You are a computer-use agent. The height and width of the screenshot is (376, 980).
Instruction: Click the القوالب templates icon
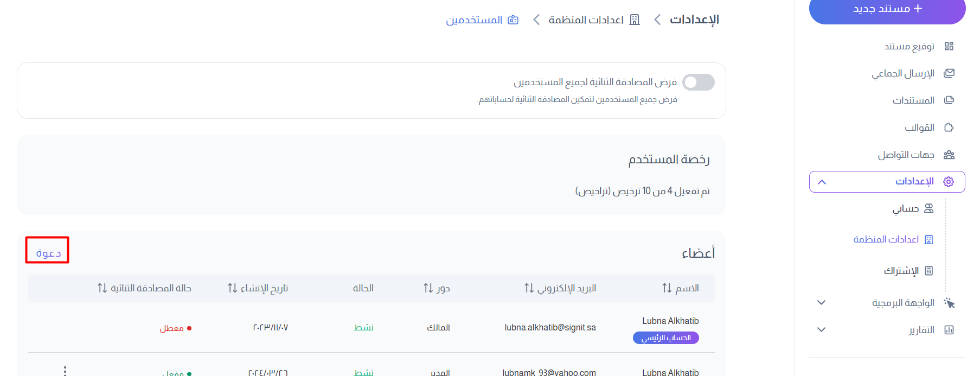pyautogui.click(x=949, y=128)
